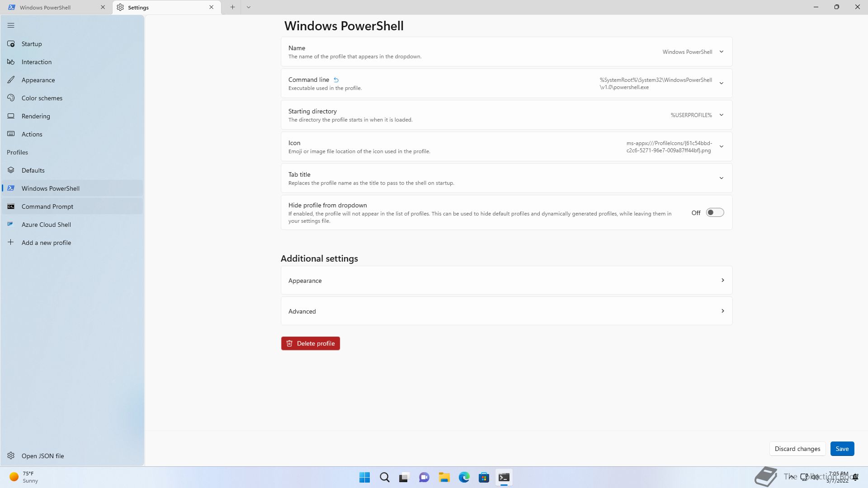Click the Actions keyboard icon

pos(11,134)
